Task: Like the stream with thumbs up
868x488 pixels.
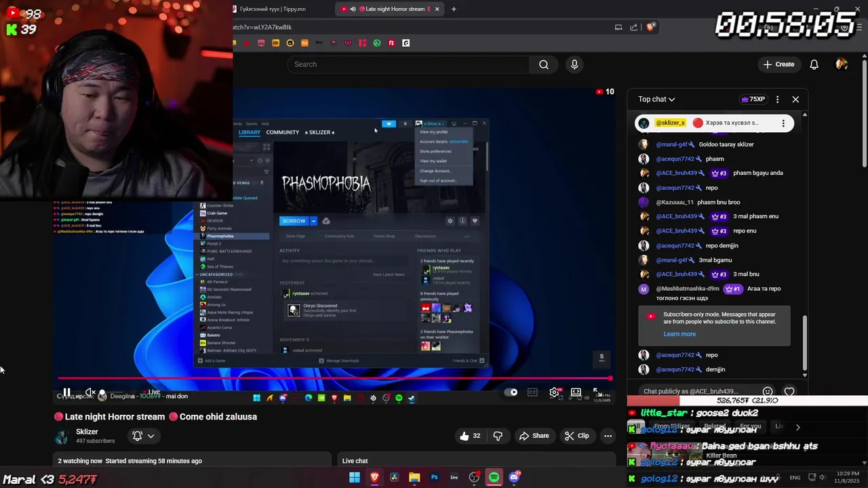Action: click(471, 436)
